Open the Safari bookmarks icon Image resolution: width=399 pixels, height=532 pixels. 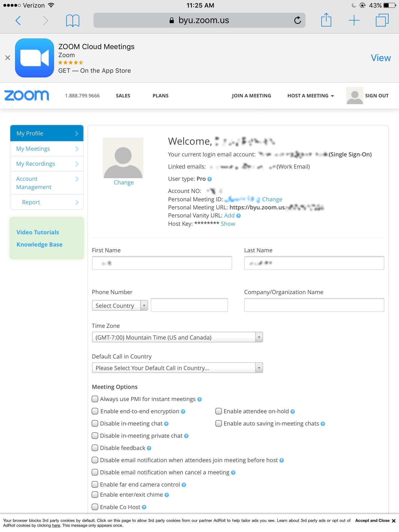coord(72,20)
